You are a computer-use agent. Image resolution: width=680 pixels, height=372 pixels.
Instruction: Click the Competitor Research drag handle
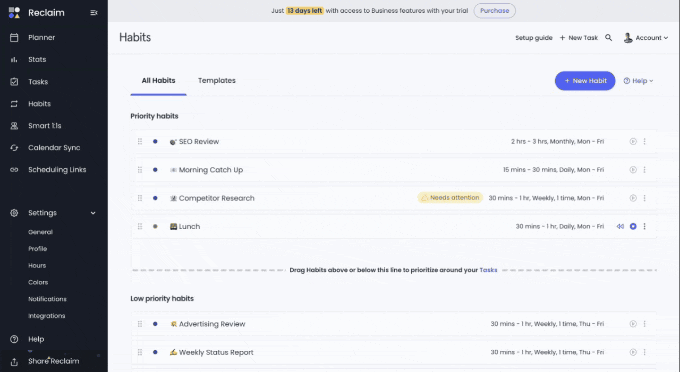point(140,198)
